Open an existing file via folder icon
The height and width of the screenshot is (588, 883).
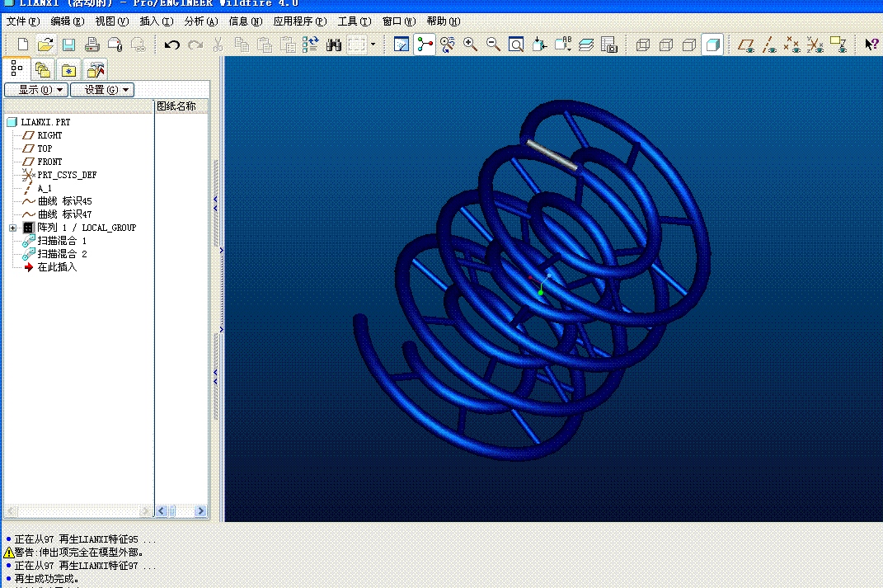(45, 45)
